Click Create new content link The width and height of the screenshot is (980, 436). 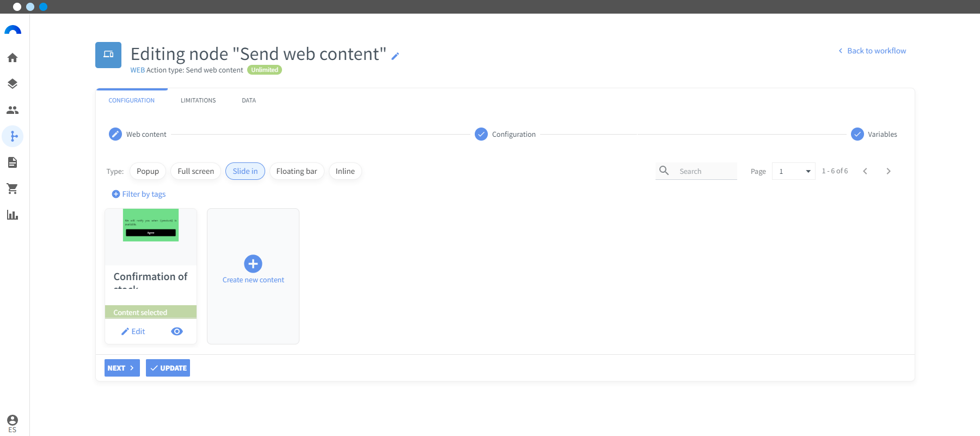pyautogui.click(x=253, y=280)
